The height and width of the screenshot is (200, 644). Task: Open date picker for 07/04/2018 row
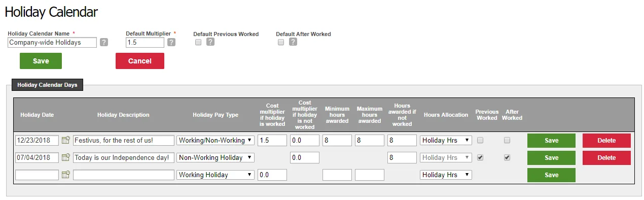pos(65,158)
